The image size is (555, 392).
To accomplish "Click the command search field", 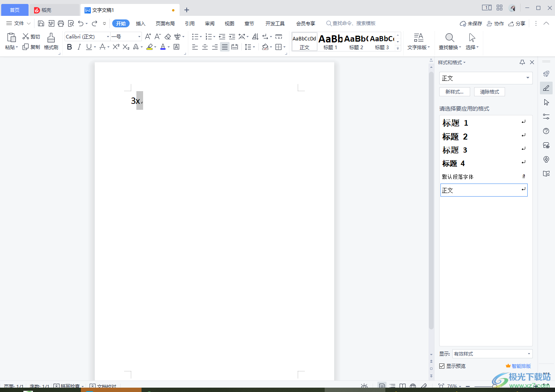I will pyautogui.click(x=351, y=23).
